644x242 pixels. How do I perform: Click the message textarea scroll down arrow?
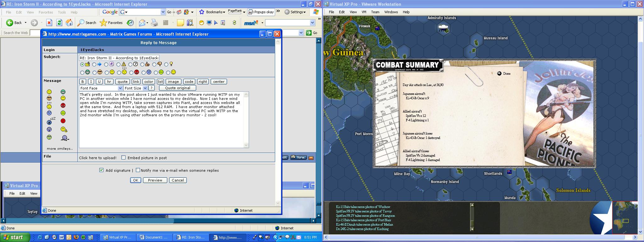[x=246, y=145]
